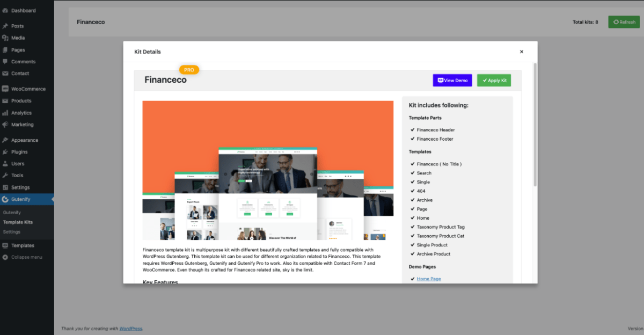
Task: Click the 'Financeco Footer' list entry
Action: 435,139
